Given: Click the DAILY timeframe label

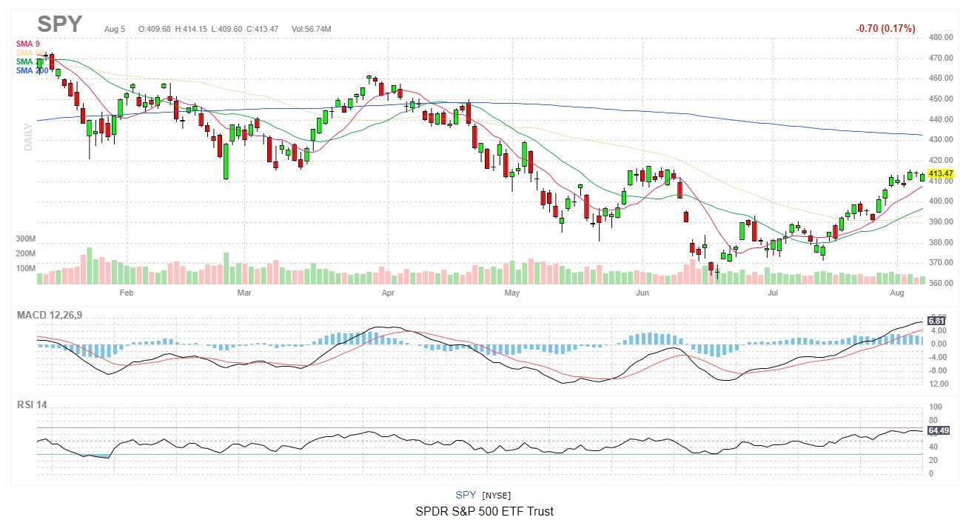Looking at the screenshot, I should tap(28, 137).
